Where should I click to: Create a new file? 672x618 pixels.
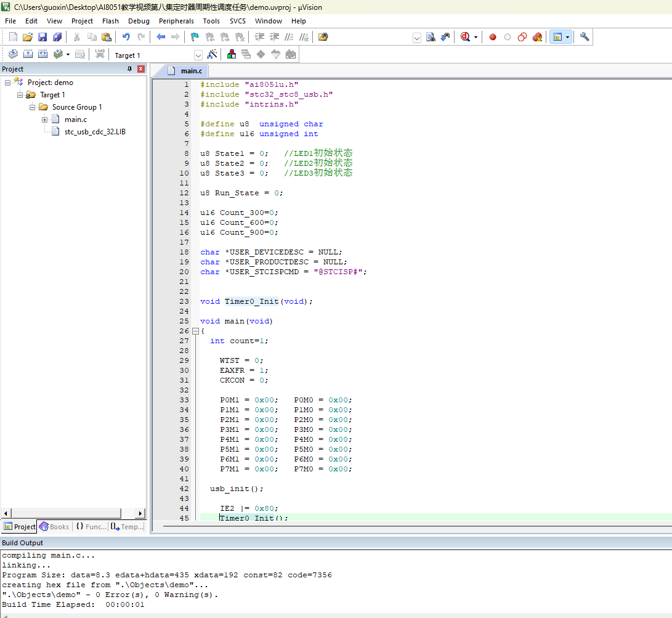[14, 37]
